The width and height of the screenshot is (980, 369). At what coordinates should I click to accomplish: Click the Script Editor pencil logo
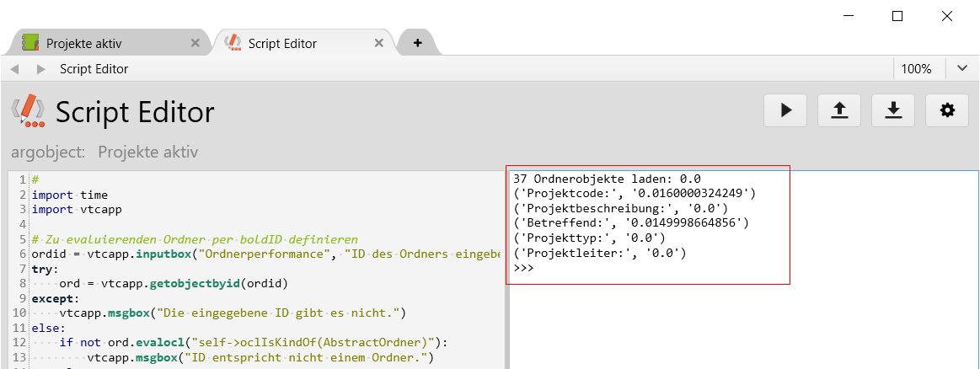[29, 111]
